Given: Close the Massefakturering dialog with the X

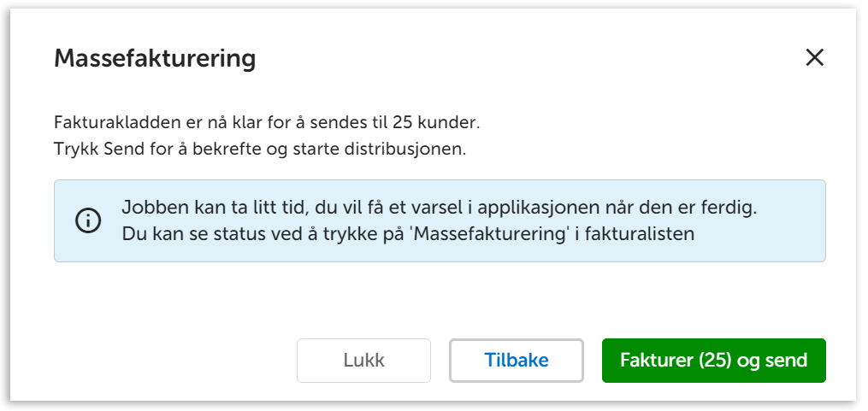Looking at the screenshot, I should click(x=814, y=58).
